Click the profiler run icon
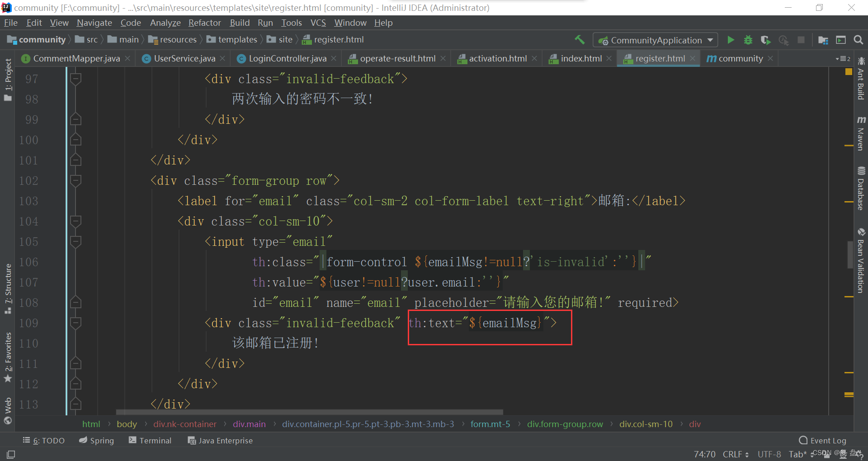 783,40
